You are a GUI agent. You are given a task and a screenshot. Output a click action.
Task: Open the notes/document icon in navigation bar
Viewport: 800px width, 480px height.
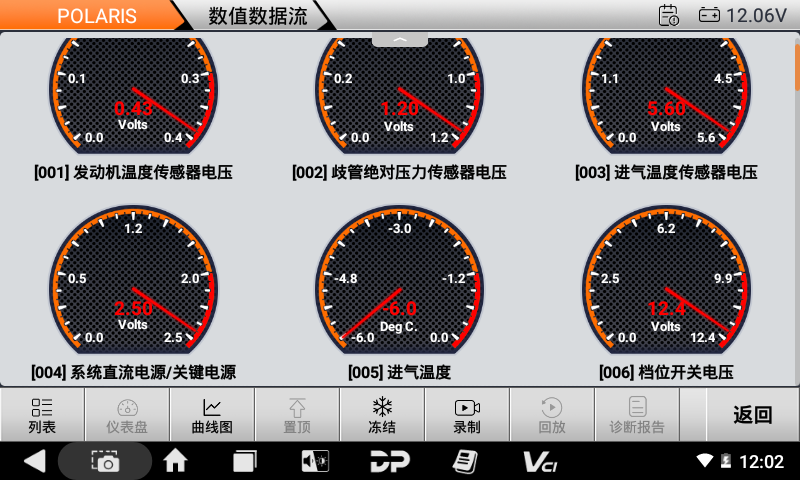[465, 461]
